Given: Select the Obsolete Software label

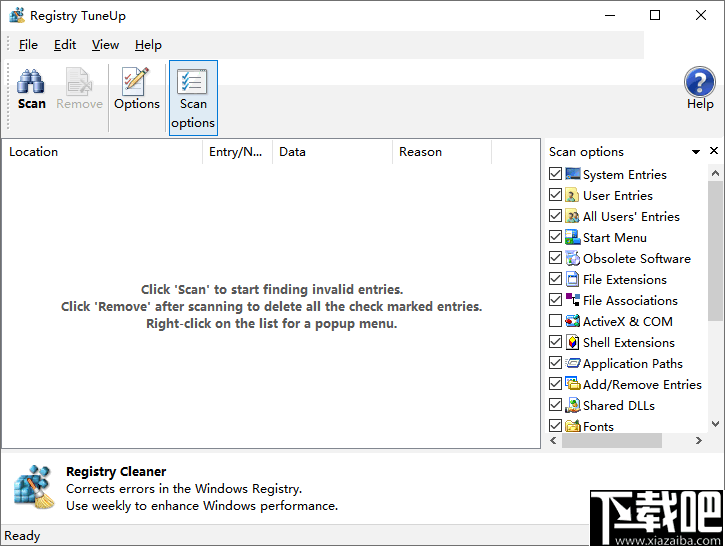Looking at the screenshot, I should coord(637,258).
